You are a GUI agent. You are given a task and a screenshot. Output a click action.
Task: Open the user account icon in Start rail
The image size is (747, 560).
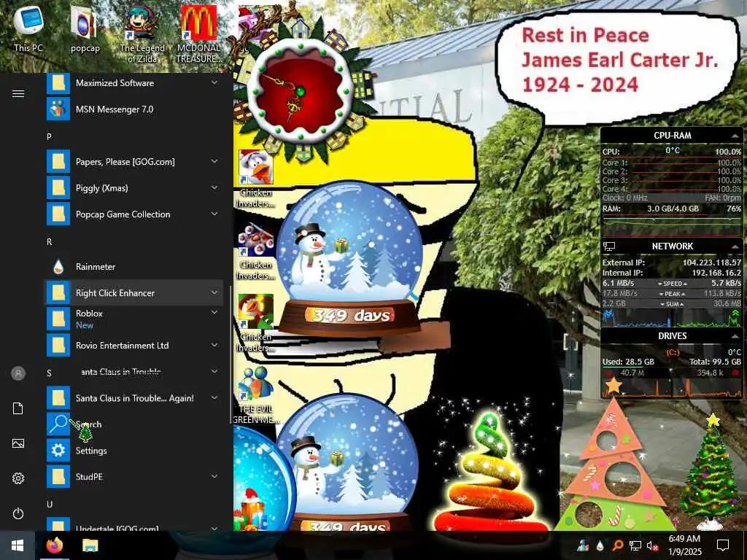[18, 373]
